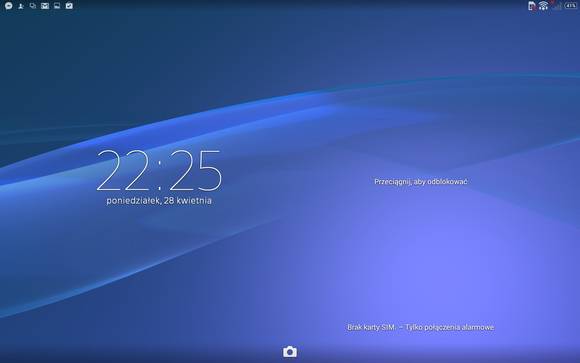Tap the date text 28 kwietnia
This screenshot has width=580, height=363.
[x=188, y=201]
